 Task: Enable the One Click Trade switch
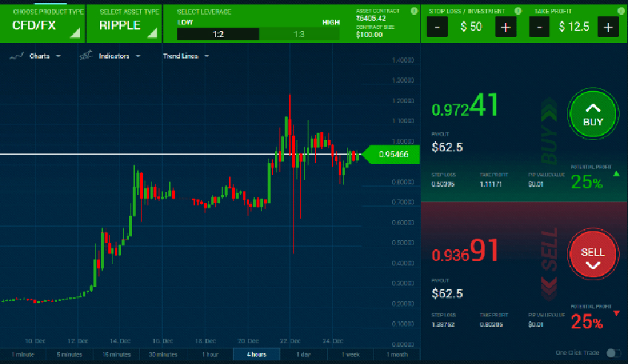coord(613,353)
